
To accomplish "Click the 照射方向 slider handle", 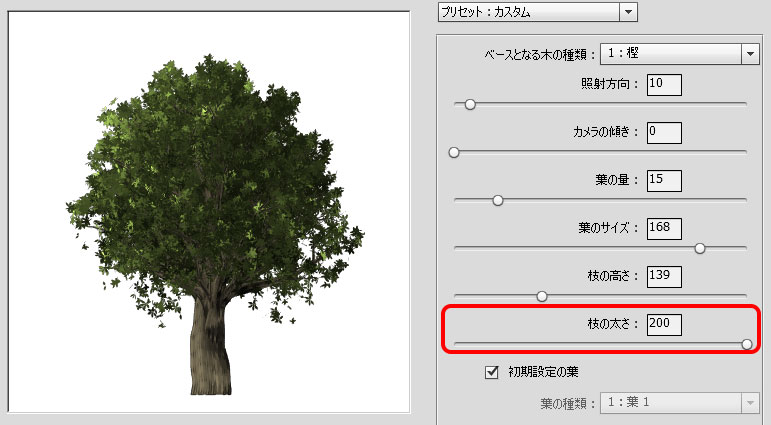I will (x=470, y=104).
